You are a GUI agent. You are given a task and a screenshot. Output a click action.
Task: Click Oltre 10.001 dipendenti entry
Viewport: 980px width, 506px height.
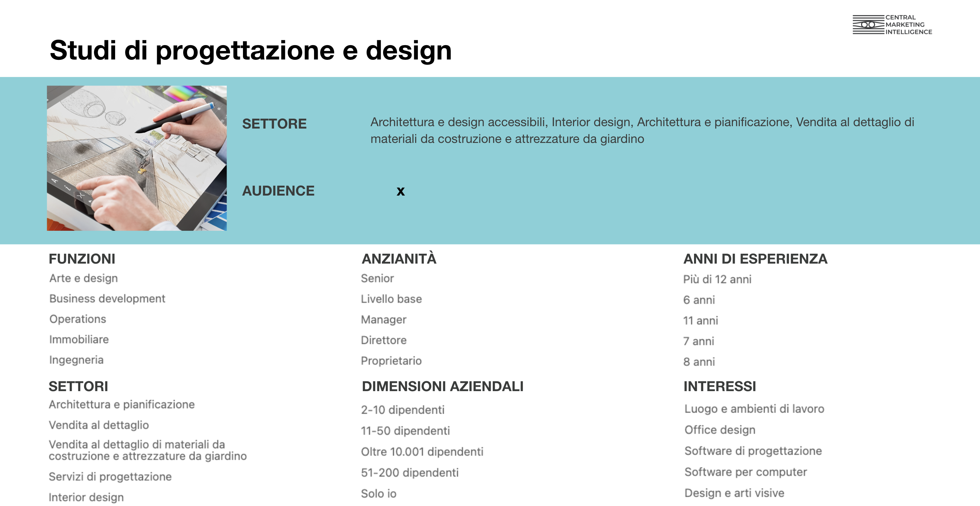tap(422, 452)
